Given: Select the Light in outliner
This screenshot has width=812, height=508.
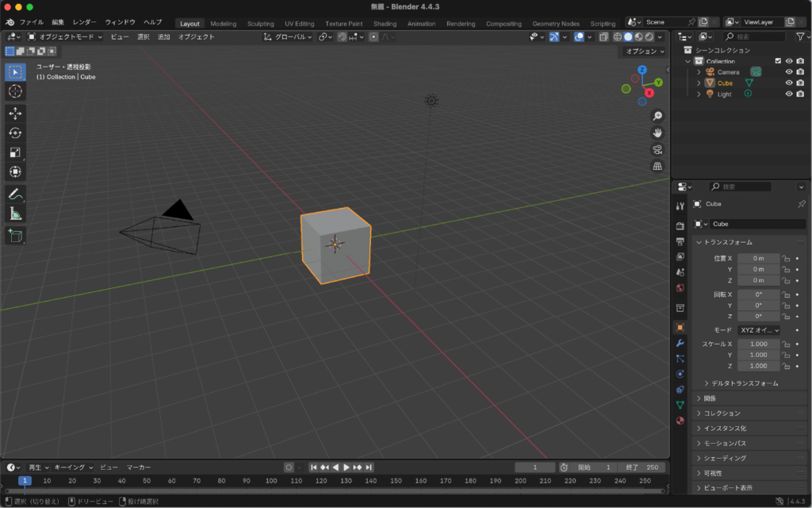Looking at the screenshot, I should (x=724, y=94).
